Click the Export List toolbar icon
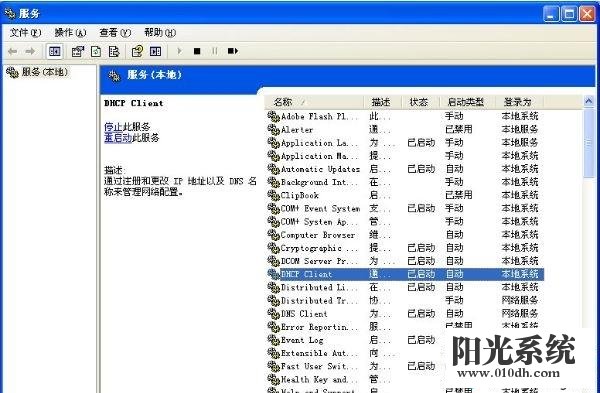The image size is (600, 393). click(114, 51)
